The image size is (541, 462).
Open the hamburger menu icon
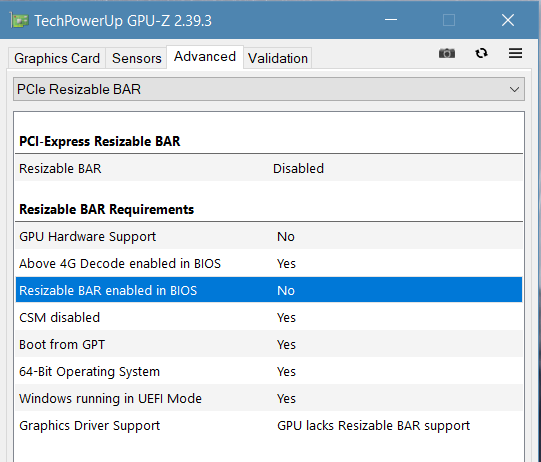(x=515, y=53)
